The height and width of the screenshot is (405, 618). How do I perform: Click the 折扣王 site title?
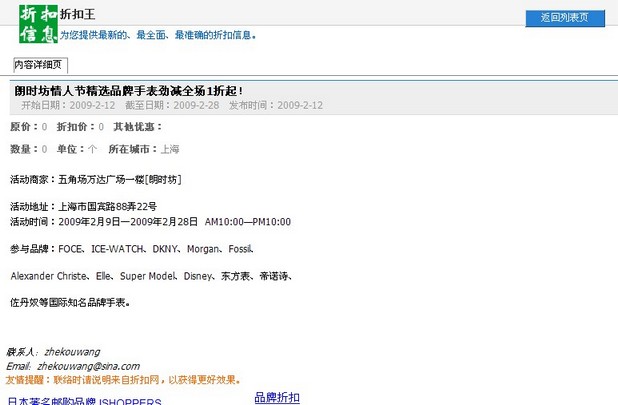coord(77,14)
